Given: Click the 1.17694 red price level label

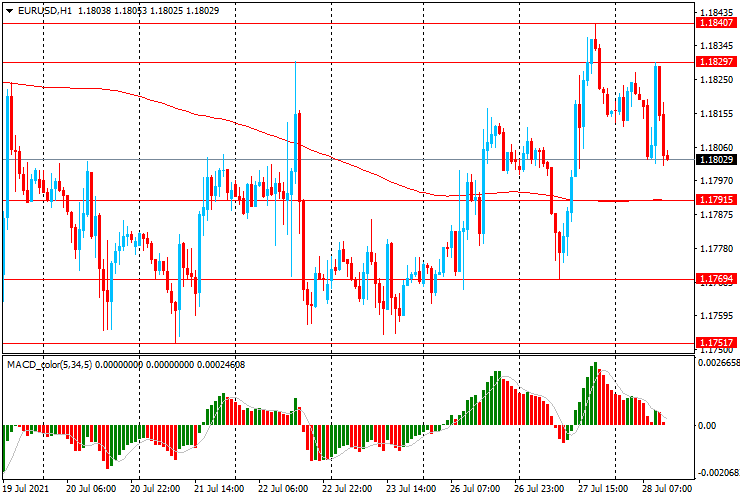Looking at the screenshot, I should coord(716,279).
